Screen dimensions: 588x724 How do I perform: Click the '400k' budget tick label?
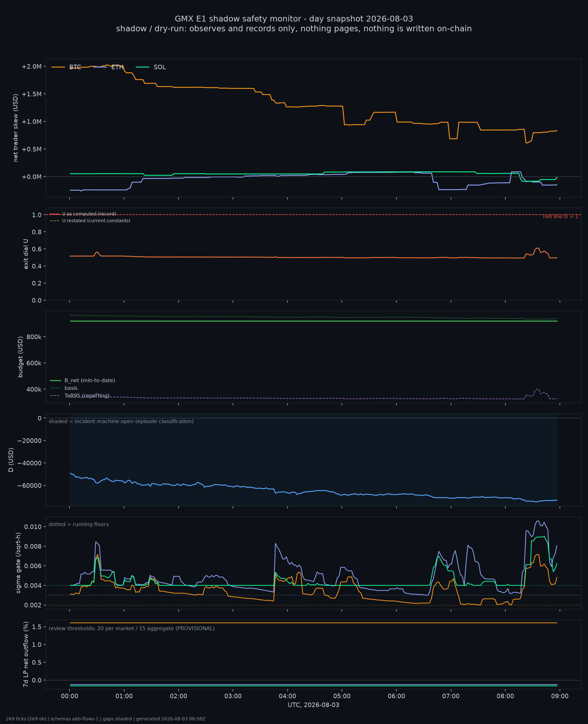34,389
